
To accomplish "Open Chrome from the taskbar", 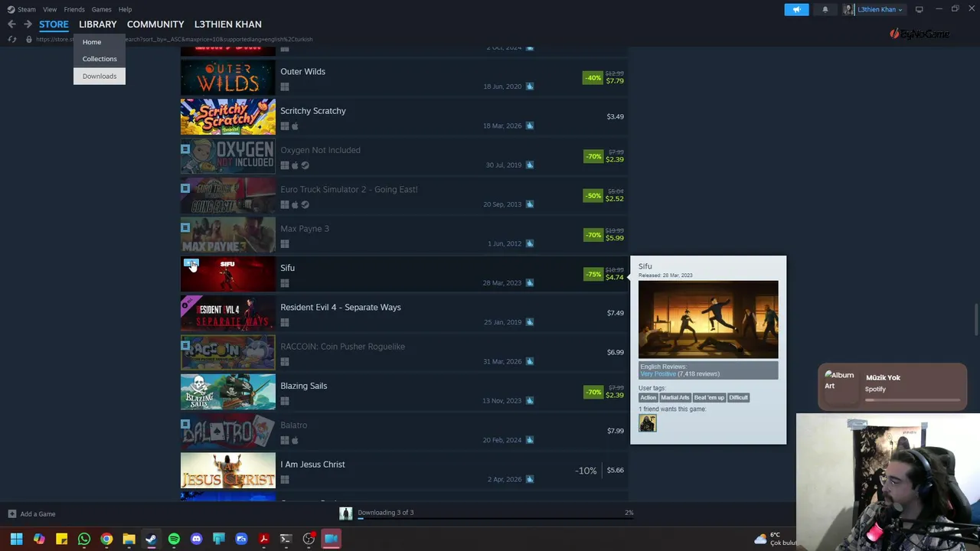I will [106, 540].
